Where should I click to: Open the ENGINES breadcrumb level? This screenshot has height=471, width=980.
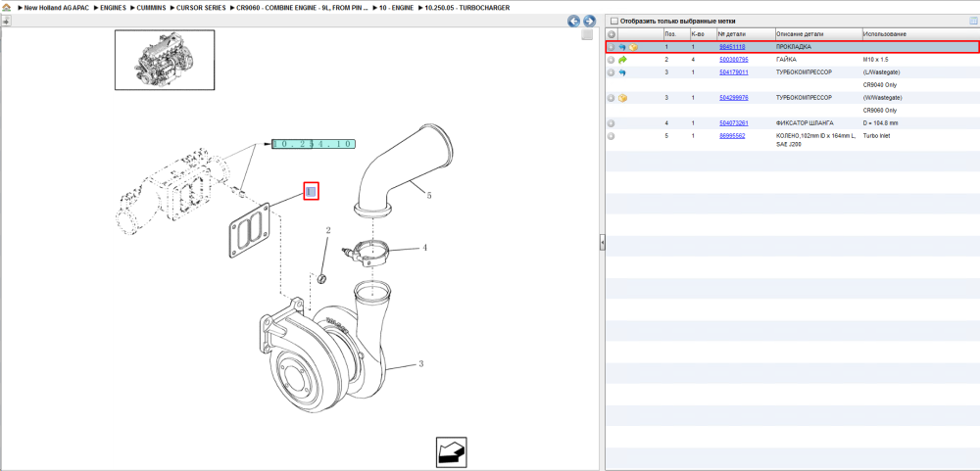tap(113, 8)
